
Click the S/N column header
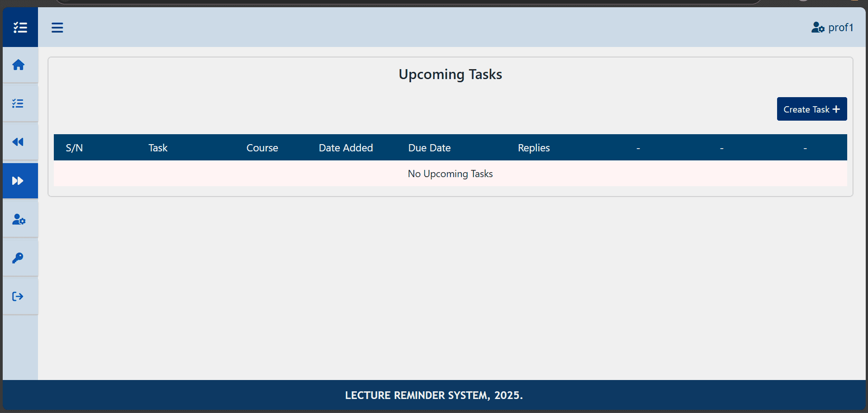pos(74,148)
